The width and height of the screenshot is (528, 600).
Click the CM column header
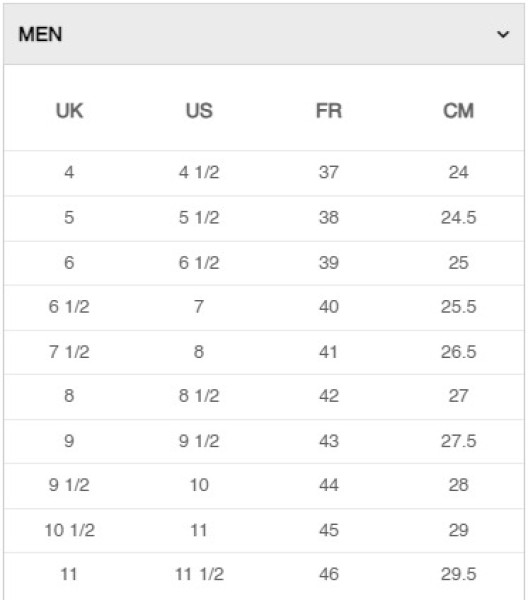[x=458, y=111]
